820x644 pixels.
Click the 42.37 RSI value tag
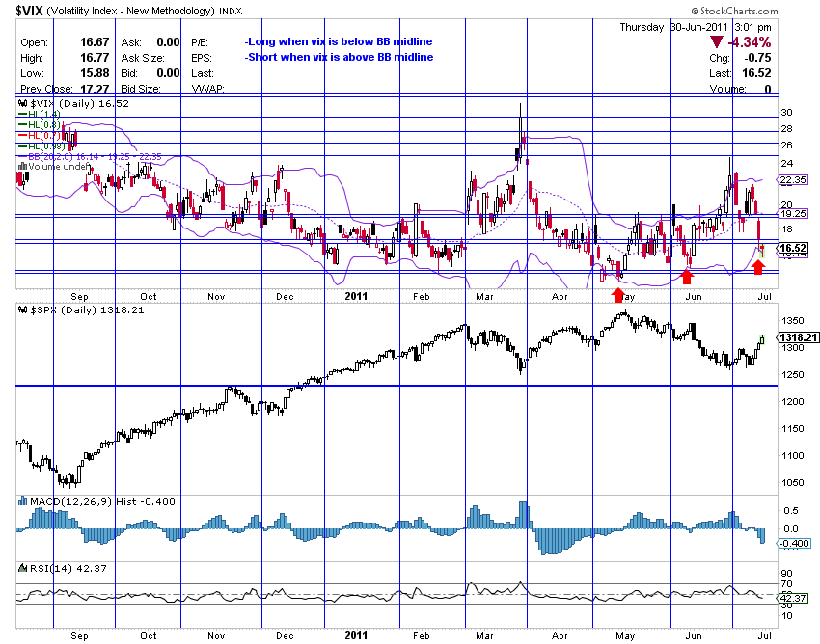(792, 599)
